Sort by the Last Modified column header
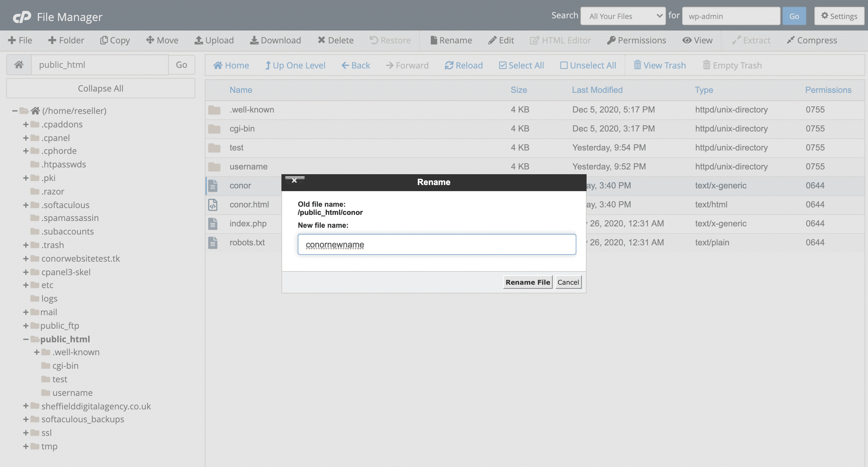The image size is (868, 467). pos(597,90)
